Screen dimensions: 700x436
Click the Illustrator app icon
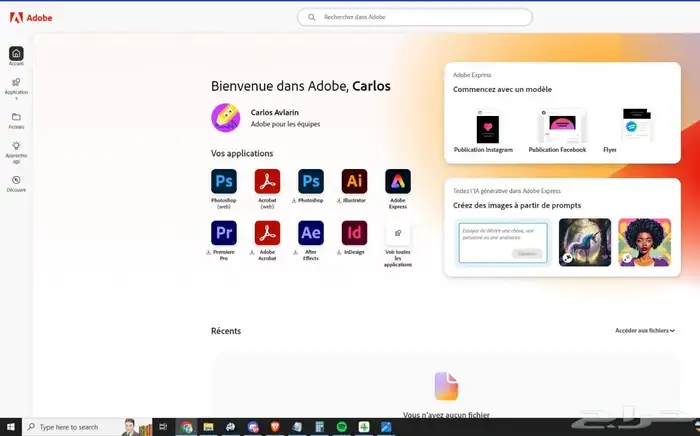[x=354, y=181]
